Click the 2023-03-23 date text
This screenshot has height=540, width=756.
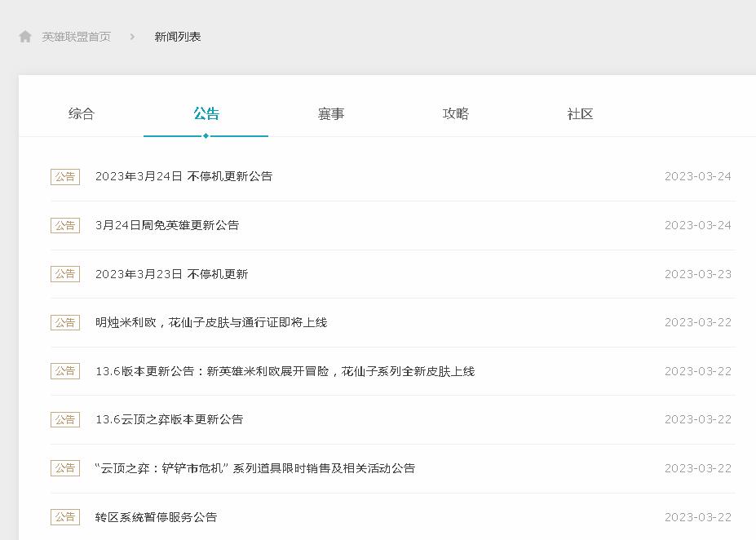click(x=697, y=274)
